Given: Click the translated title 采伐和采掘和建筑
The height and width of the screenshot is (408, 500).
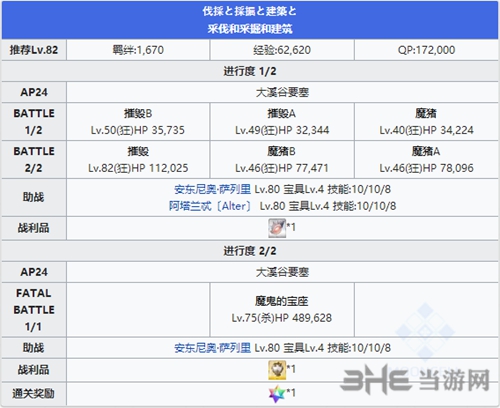Looking at the screenshot, I should tap(250, 29).
